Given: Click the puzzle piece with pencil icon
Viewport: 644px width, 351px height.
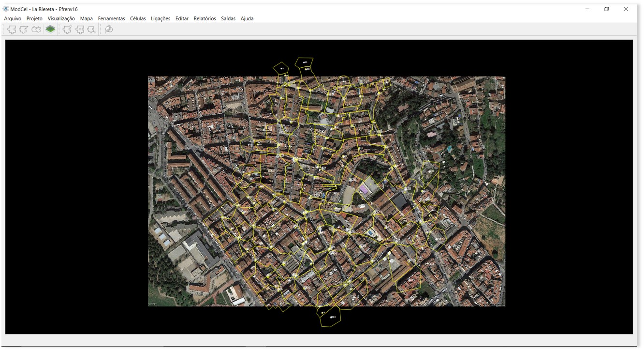Looking at the screenshot, I should pyautogui.click(x=24, y=30).
